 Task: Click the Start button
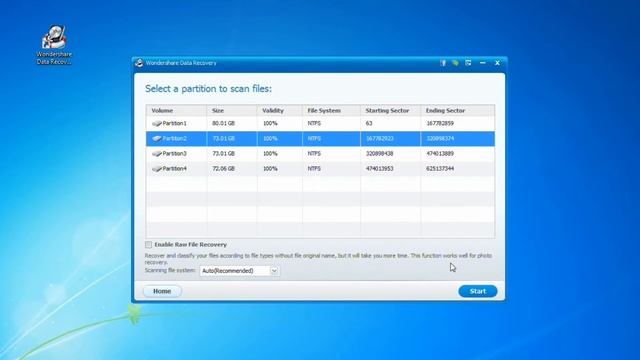pos(478,291)
